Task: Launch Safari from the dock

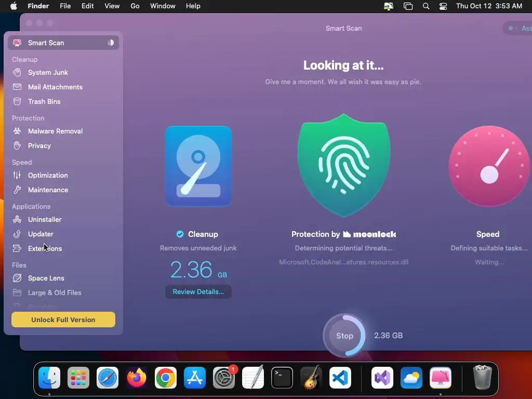Action: click(x=108, y=378)
